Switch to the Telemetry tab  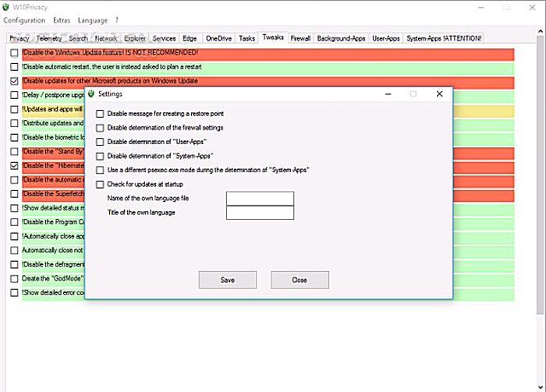(49, 39)
